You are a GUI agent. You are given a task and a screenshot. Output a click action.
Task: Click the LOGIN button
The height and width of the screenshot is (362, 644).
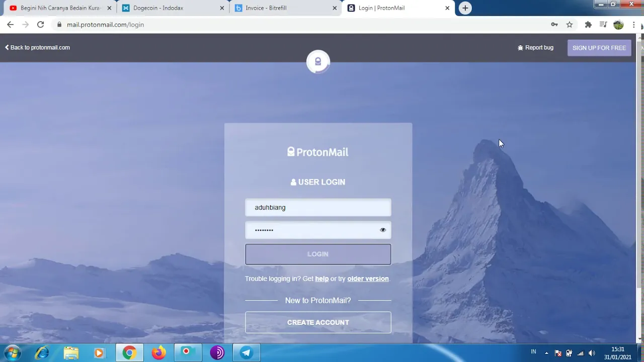[x=318, y=254]
